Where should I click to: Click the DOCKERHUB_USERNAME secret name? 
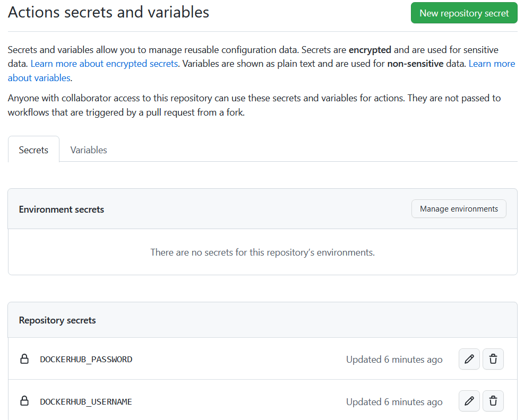click(86, 401)
